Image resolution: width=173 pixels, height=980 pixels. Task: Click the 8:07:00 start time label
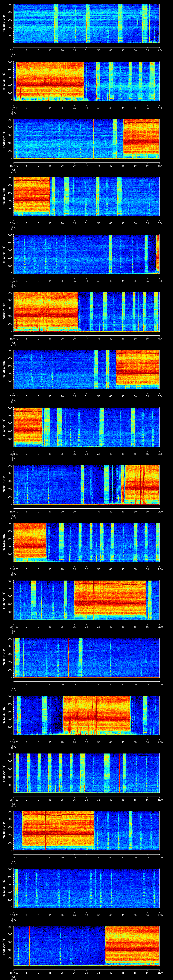click(14, 396)
